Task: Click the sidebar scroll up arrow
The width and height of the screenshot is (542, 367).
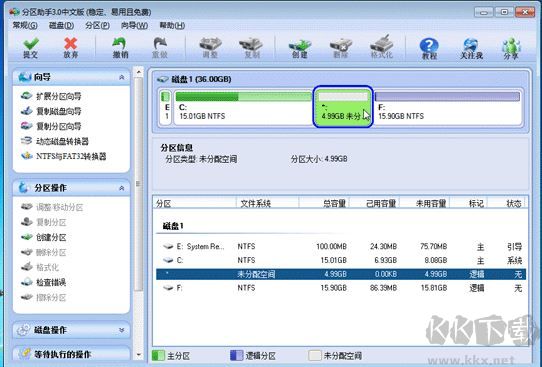Action: (x=139, y=72)
